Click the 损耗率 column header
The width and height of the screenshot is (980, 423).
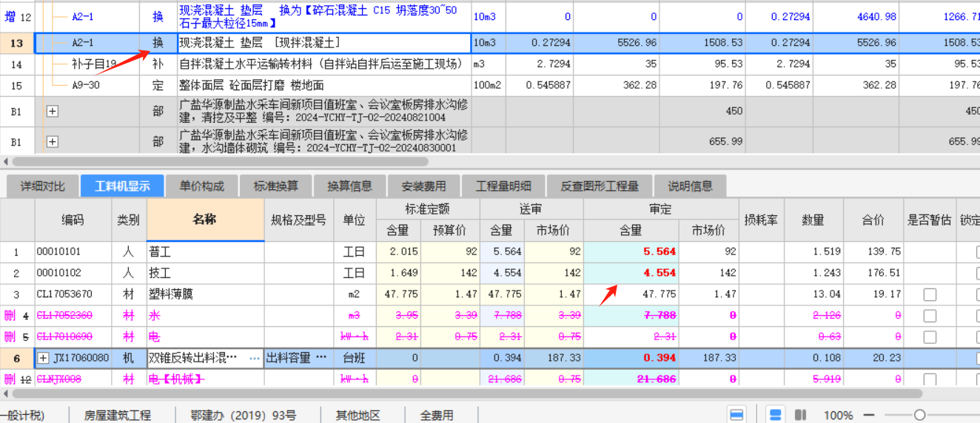point(762,220)
